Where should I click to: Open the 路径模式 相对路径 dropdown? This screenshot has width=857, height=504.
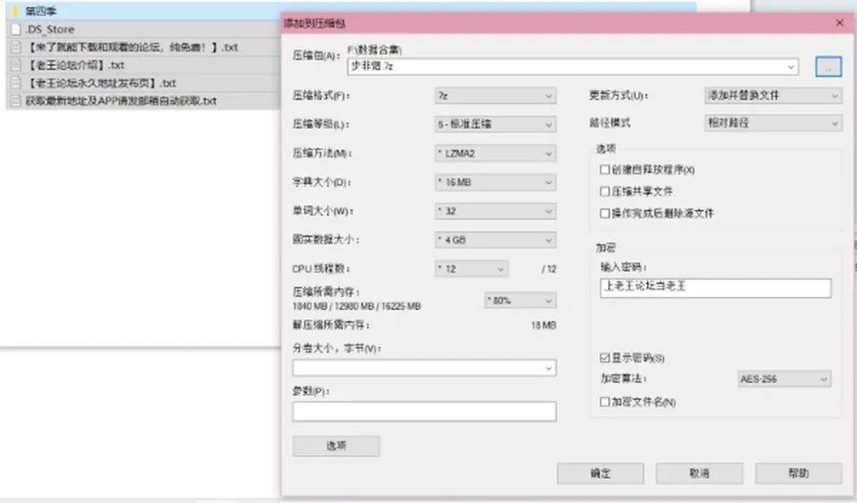(773, 123)
